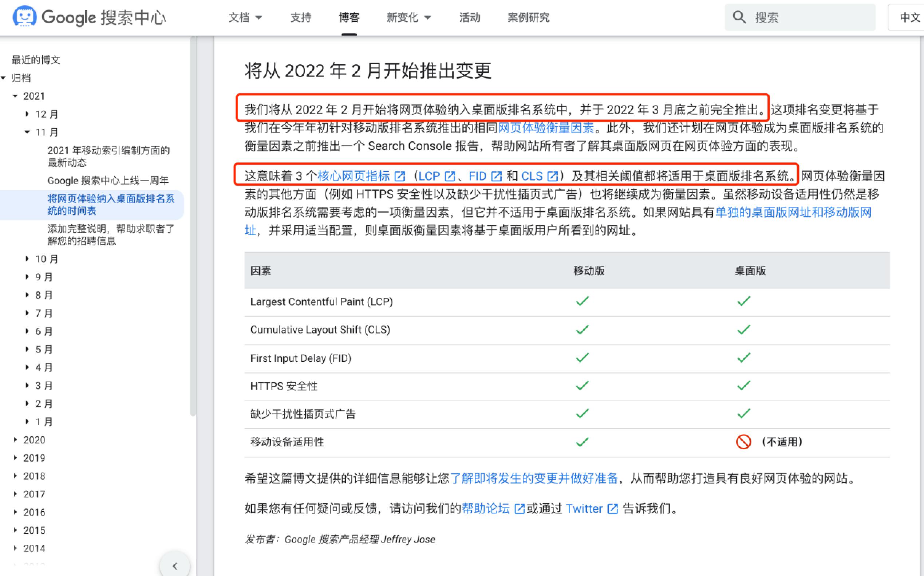The height and width of the screenshot is (576, 924).
Task: Open the 活动 navigation tab
Action: click(x=470, y=17)
